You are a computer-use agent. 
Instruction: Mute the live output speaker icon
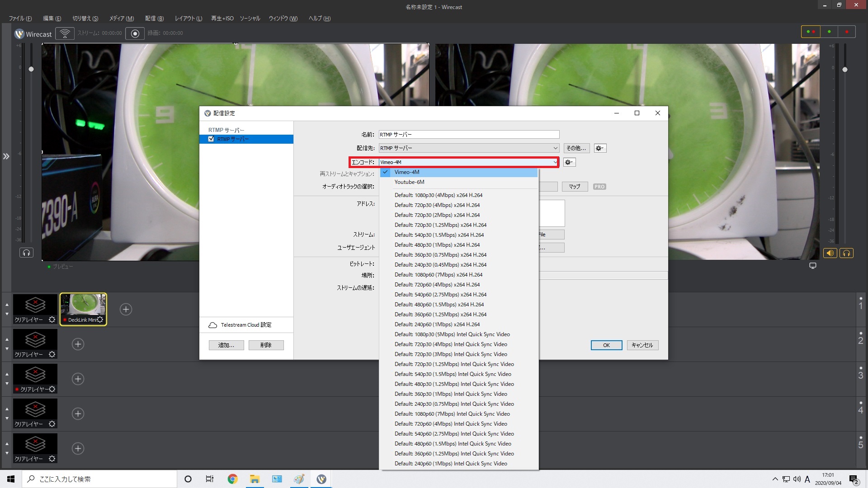pyautogui.click(x=830, y=253)
